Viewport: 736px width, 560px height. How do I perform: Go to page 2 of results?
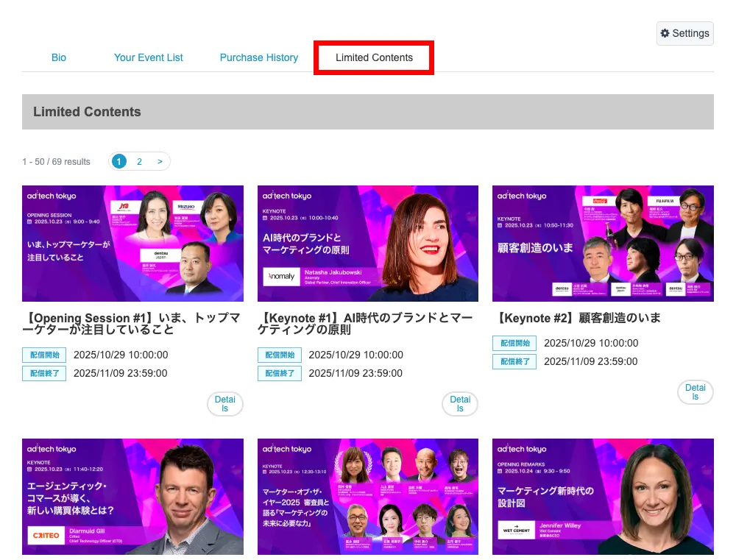(139, 160)
